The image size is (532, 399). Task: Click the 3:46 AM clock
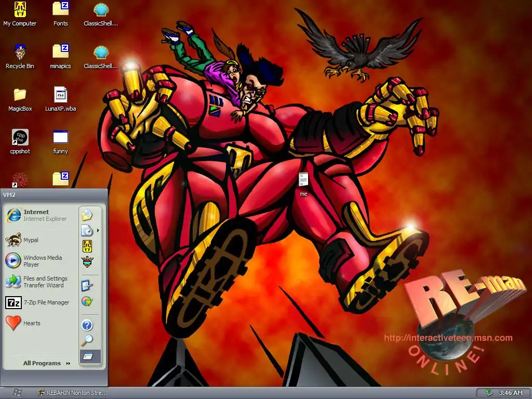point(511,393)
